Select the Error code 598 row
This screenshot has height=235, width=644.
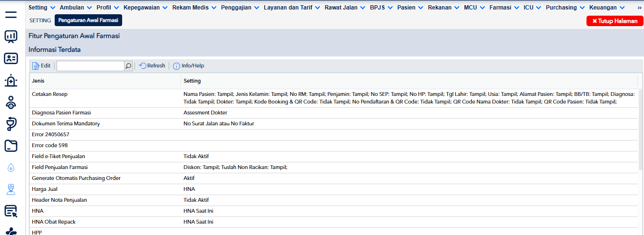(x=334, y=146)
